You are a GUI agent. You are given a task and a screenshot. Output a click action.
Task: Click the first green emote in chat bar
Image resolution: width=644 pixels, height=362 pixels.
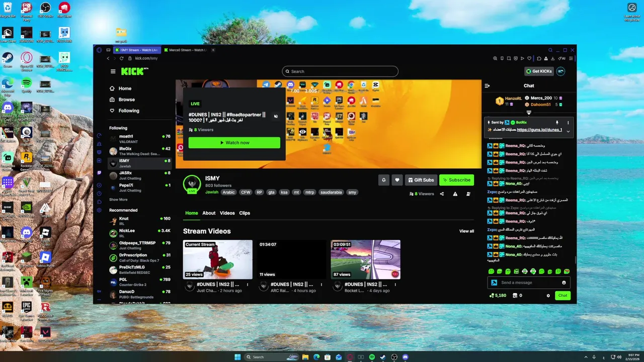pyautogui.click(x=492, y=271)
